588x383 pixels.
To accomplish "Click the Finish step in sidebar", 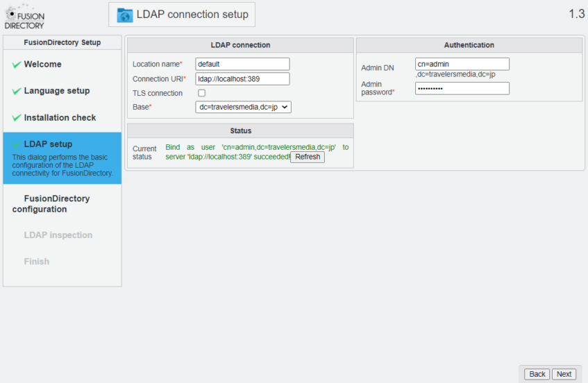I will [37, 262].
